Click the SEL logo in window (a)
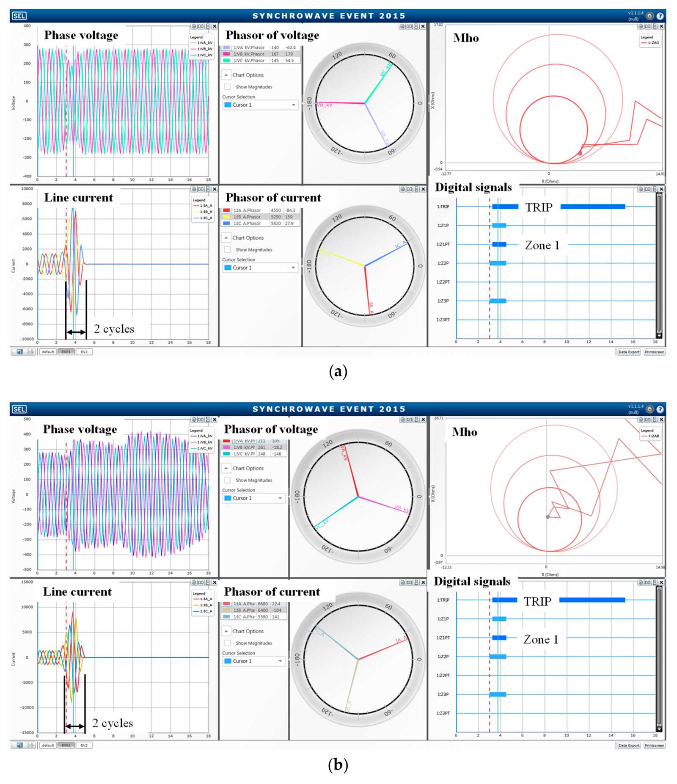 pos(19,16)
